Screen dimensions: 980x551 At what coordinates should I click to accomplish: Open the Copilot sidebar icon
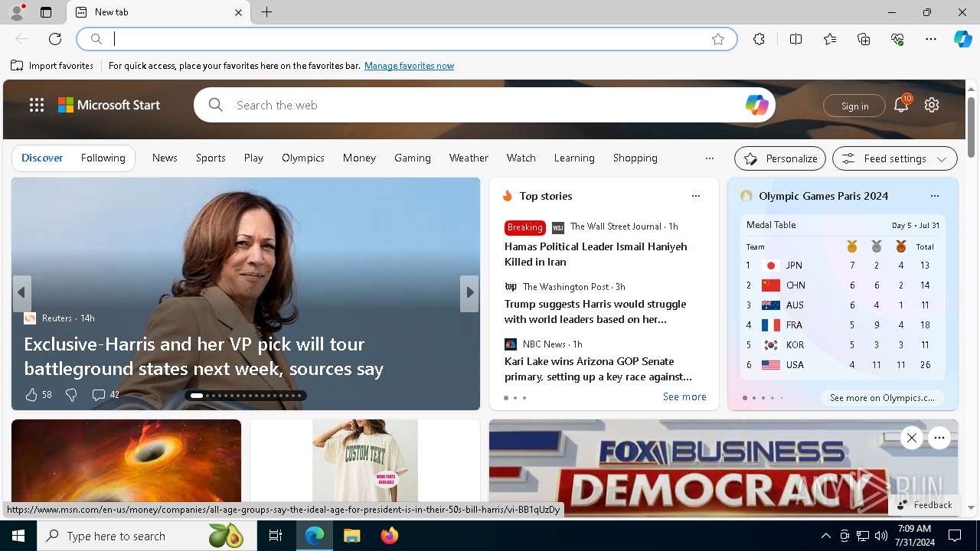pyautogui.click(x=962, y=39)
